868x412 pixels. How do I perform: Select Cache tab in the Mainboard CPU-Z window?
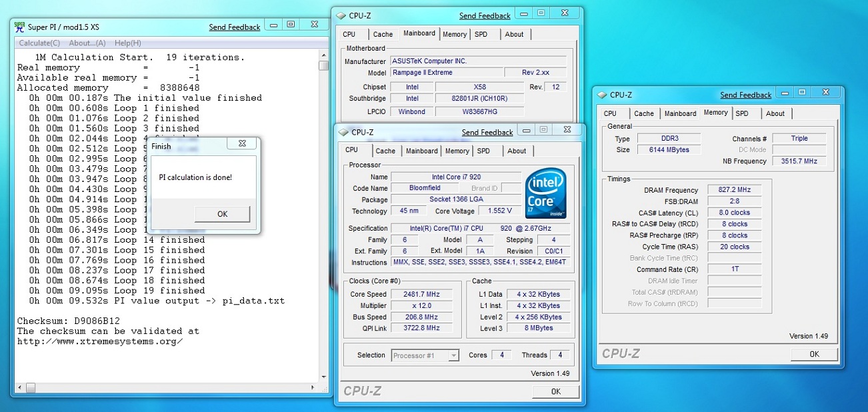coord(383,34)
